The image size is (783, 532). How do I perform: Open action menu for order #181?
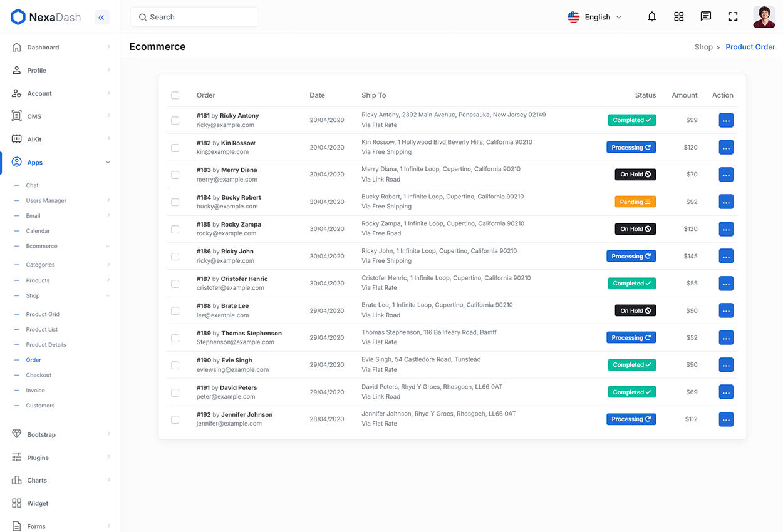tap(726, 120)
